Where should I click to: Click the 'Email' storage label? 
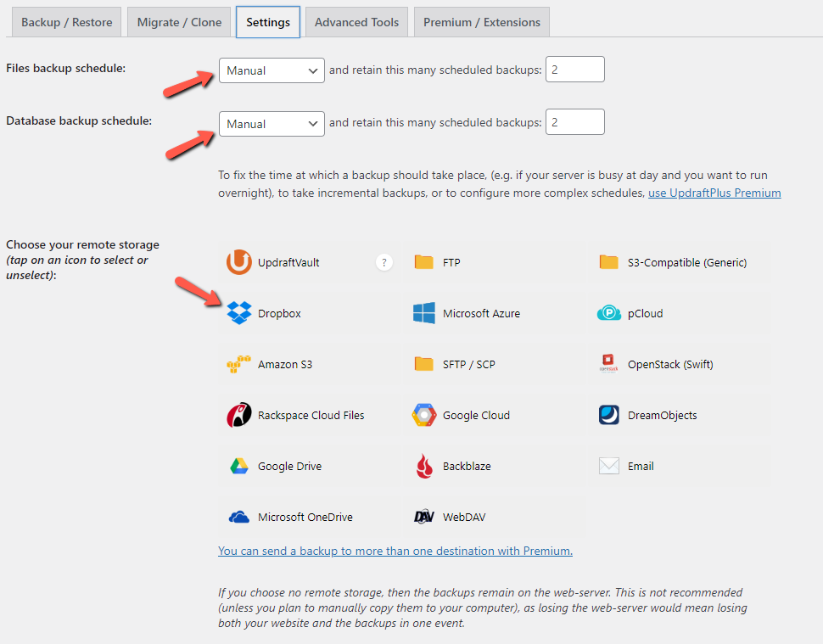tap(641, 466)
